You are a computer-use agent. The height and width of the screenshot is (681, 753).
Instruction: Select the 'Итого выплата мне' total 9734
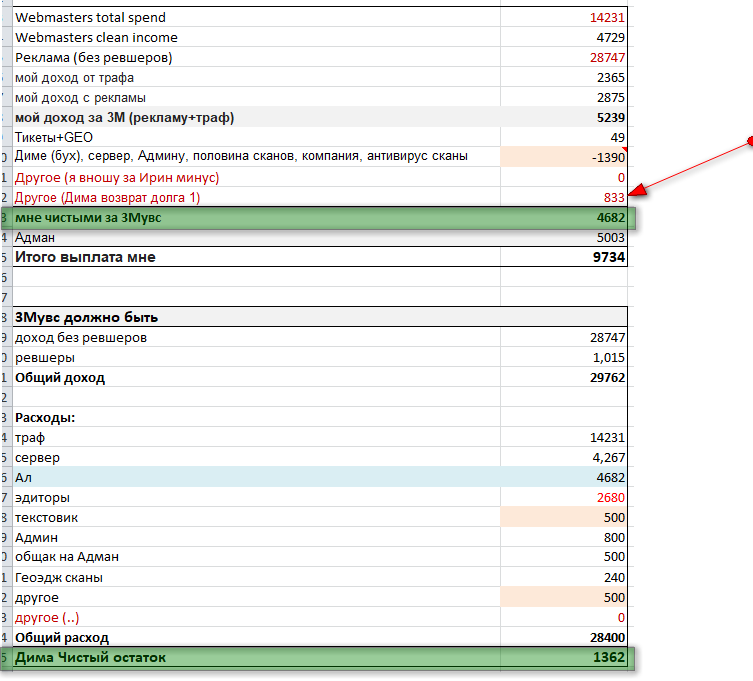(x=607, y=258)
